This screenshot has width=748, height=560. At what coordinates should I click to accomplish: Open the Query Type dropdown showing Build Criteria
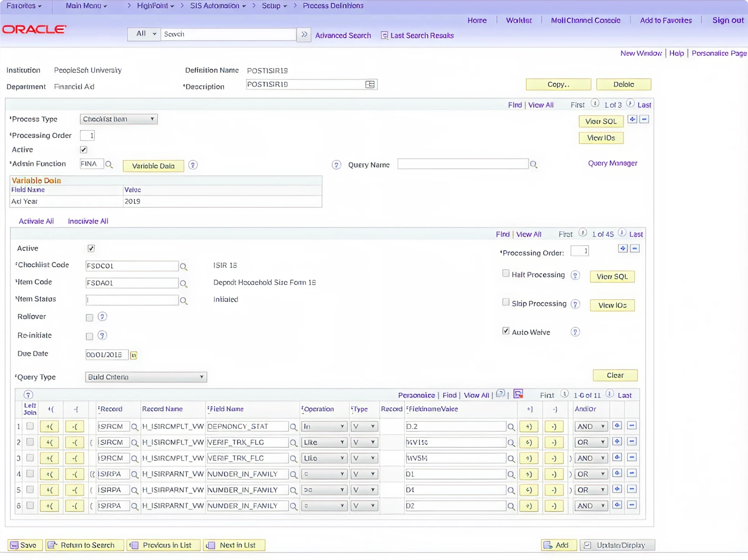(x=146, y=377)
